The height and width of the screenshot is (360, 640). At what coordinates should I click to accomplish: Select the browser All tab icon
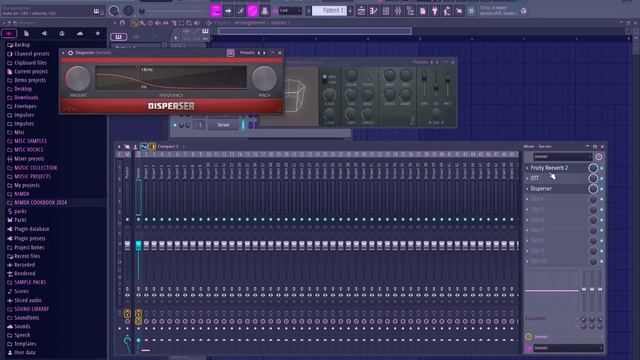tap(9, 33)
